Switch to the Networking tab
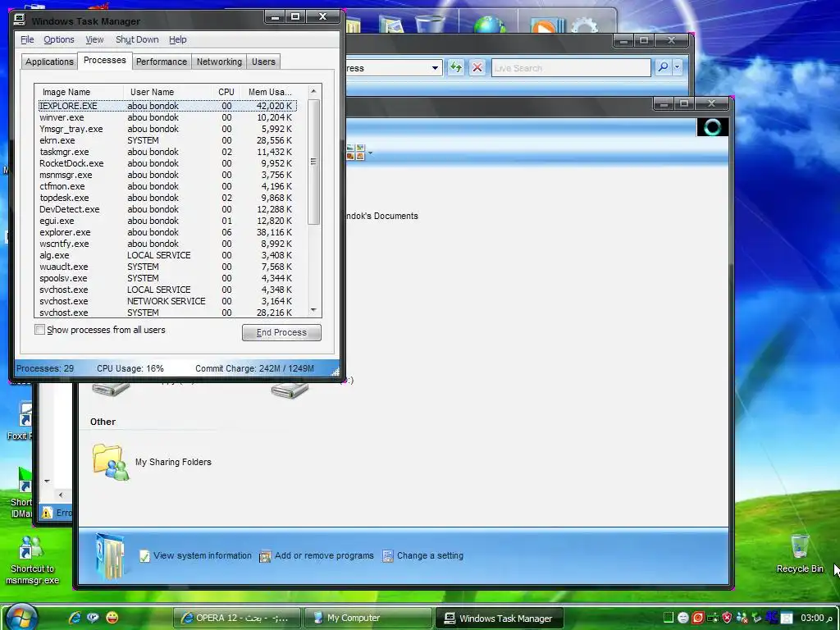Screen dimensions: 840x630 coord(219,62)
